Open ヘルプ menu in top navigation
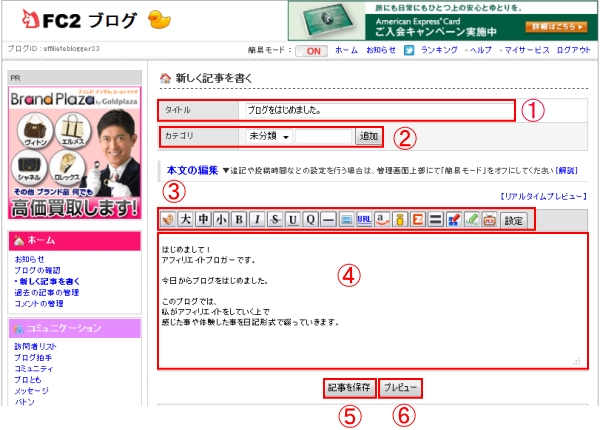The image size is (600, 430). [480, 50]
